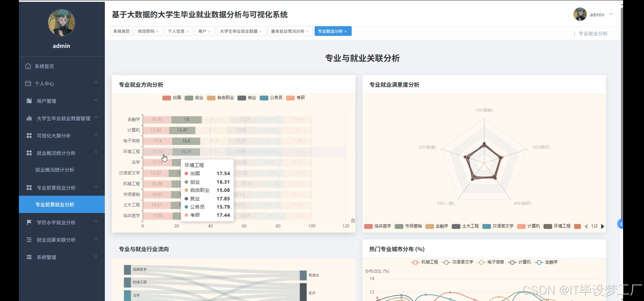
Task: Toggle 土木工程 in radar chart legend
Action: pyautogui.click(x=465, y=226)
